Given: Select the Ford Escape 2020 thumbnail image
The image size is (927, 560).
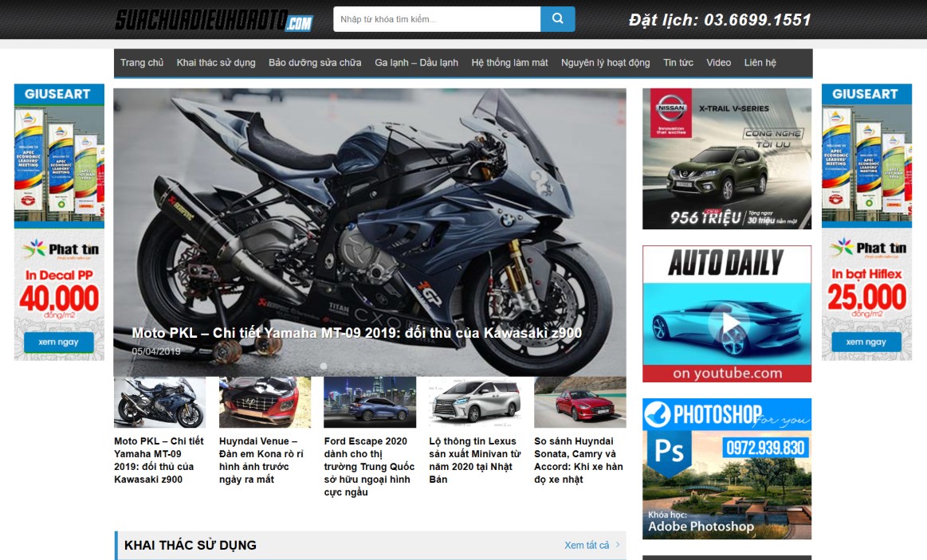Looking at the screenshot, I should [369, 402].
